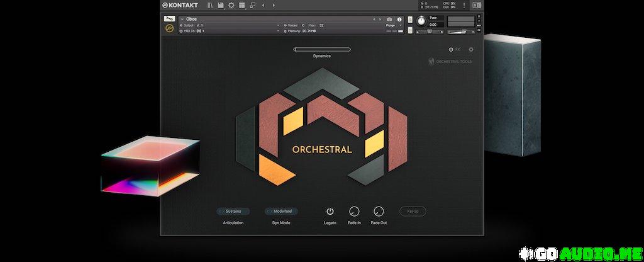The width and height of the screenshot is (644, 262).
Task: Open the Purge dropdown menu
Action: click(394, 25)
